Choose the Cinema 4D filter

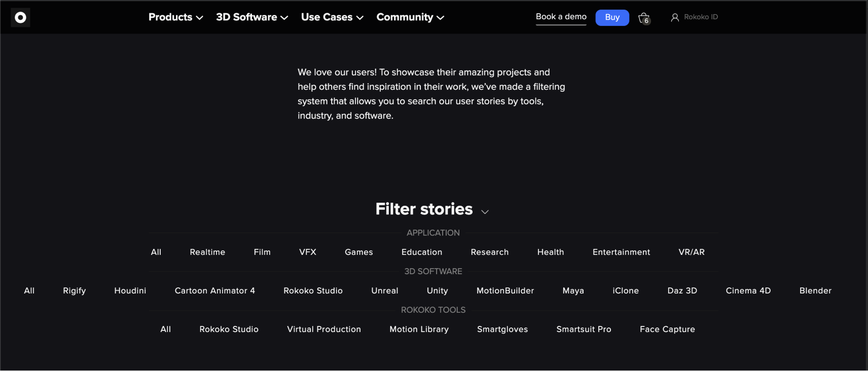click(x=748, y=291)
